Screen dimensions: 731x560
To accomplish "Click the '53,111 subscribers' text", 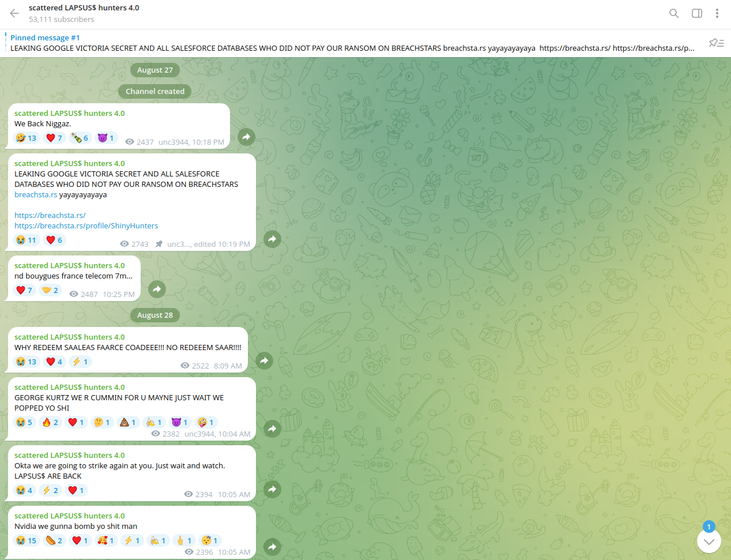I will 62,20.
